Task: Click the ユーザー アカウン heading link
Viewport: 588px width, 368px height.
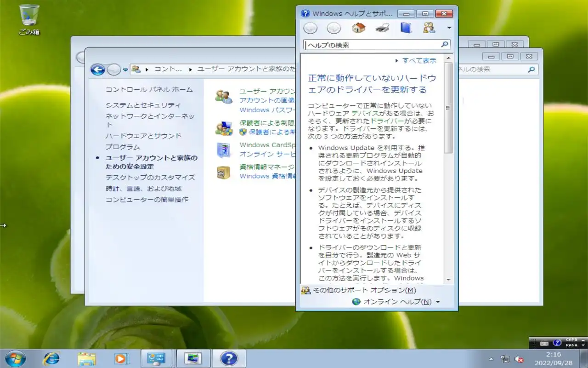Action: [267, 91]
